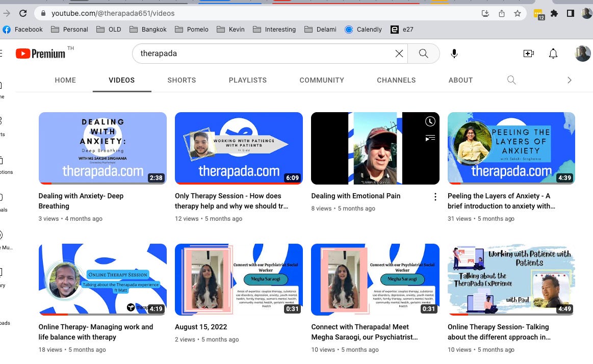Screen dimensions: 593x364
Task: Open Talking about TheraPada Experience with Paul thumbnail
Action: click(x=511, y=279)
